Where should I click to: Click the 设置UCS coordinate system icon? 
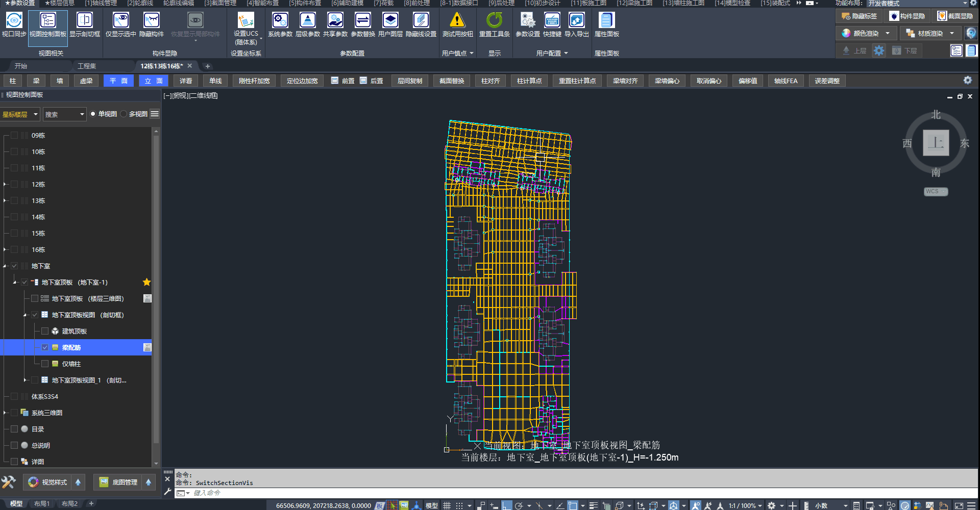click(x=246, y=20)
